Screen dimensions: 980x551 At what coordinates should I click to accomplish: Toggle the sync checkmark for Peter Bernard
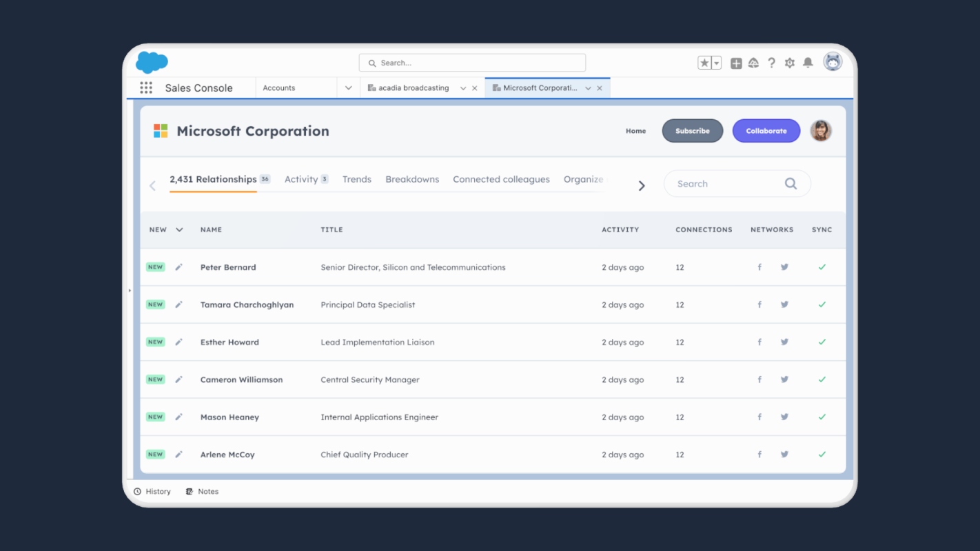[x=821, y=267]
